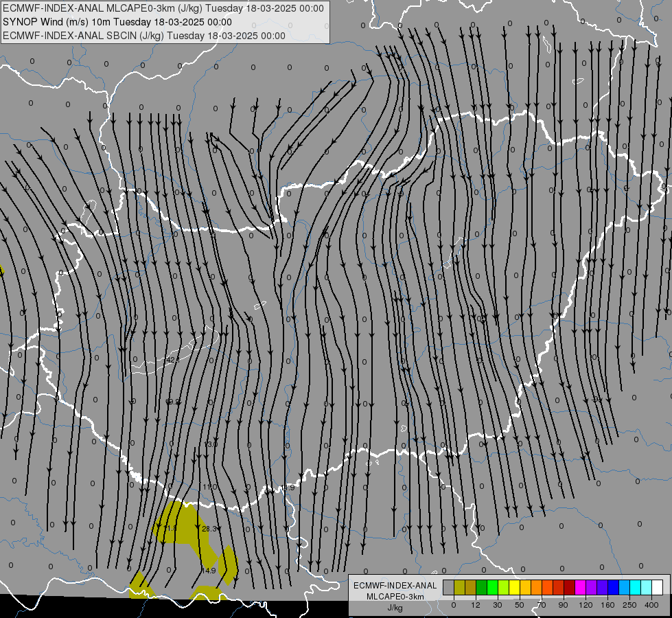Click the olive-yellow legend swatch above 0
The height and width of the screenshot is (618, 672).
point(459,587)
